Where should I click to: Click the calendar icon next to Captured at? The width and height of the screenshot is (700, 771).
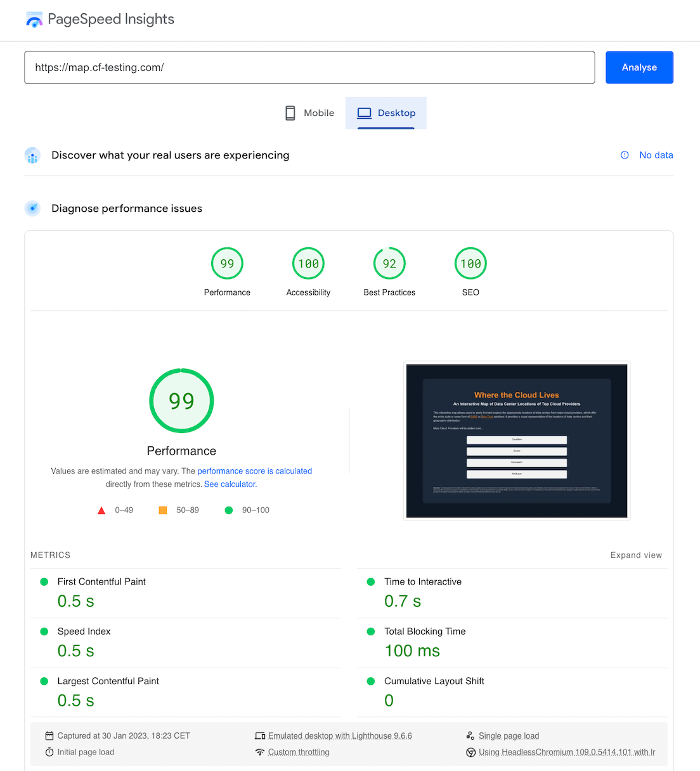pos(49,736)
